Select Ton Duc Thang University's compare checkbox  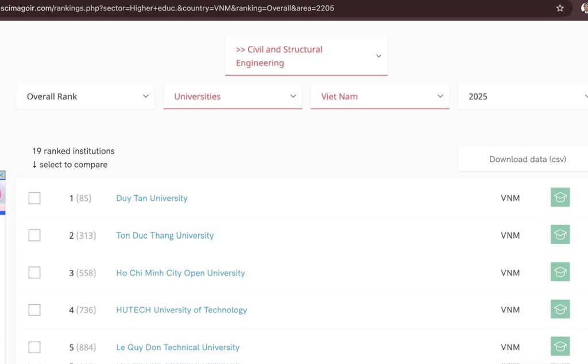click(x=34, y=235)
